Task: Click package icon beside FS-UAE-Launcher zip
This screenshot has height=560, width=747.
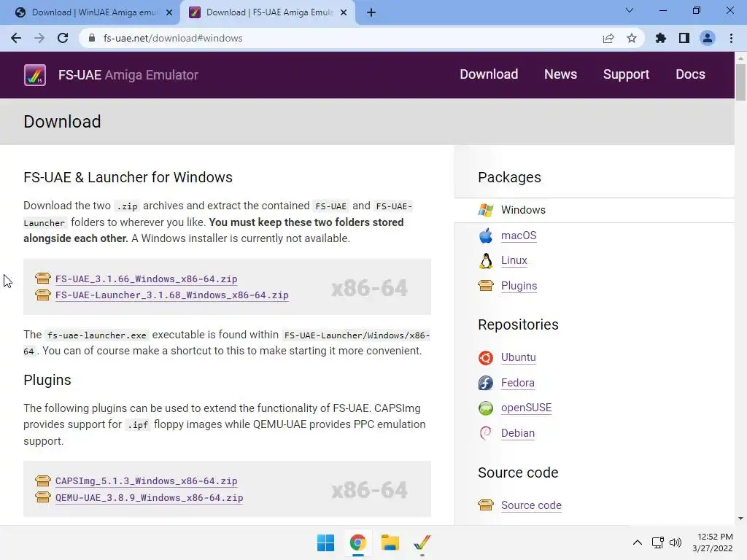Action: [43, 295]
